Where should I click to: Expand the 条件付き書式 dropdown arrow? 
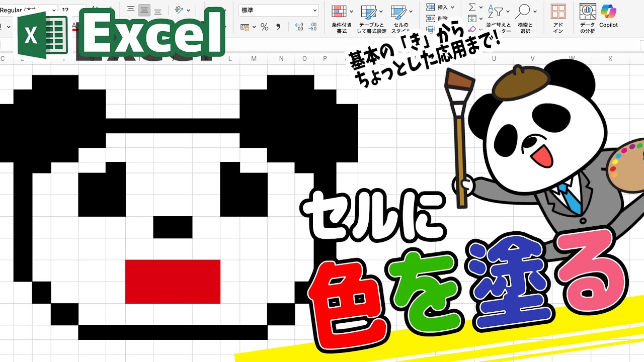351,11
